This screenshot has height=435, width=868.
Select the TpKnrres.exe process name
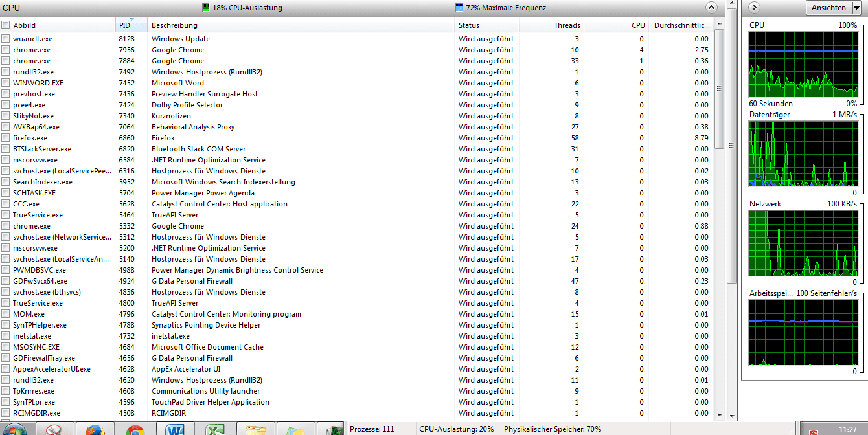click(34, 391)
